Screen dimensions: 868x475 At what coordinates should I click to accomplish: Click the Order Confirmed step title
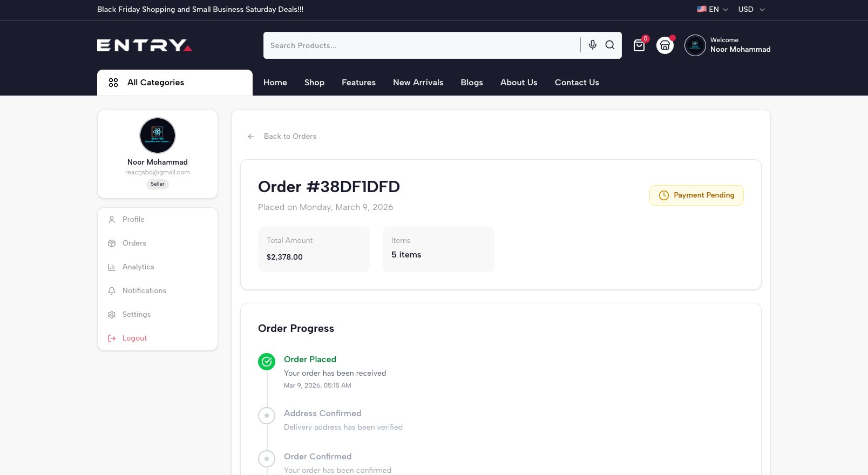[x=317, y=457]
